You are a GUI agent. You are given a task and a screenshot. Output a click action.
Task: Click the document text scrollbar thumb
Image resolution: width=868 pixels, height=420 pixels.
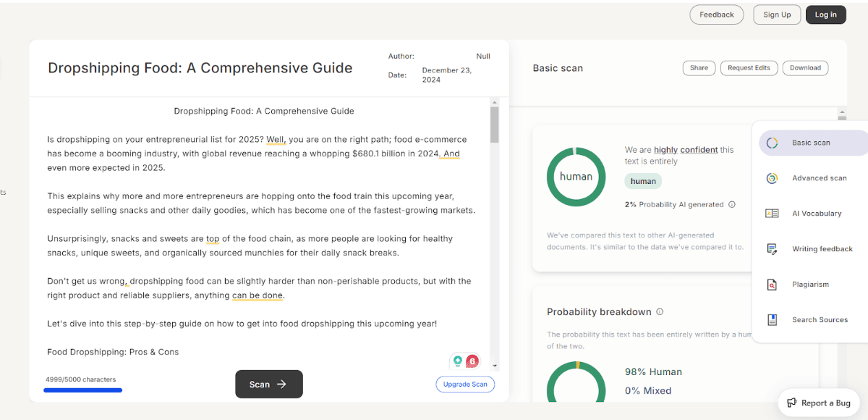[495, 124]
